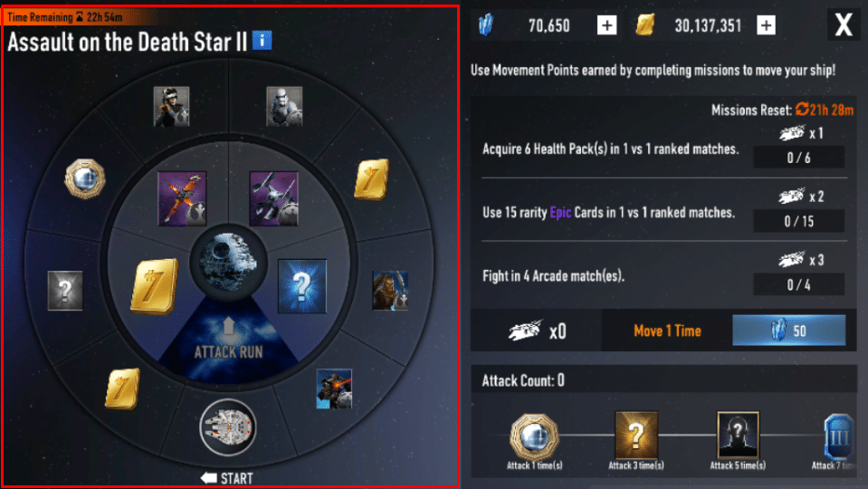View the Attack 1 time(s) reward
The width and height of the screenshot is (868, 489).
coord(534,441)
